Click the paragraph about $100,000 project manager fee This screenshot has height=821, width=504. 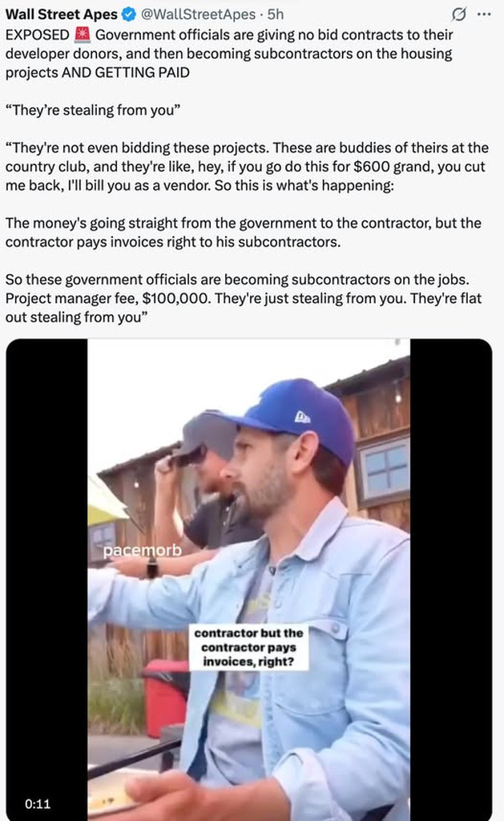(x=244, y=298)
